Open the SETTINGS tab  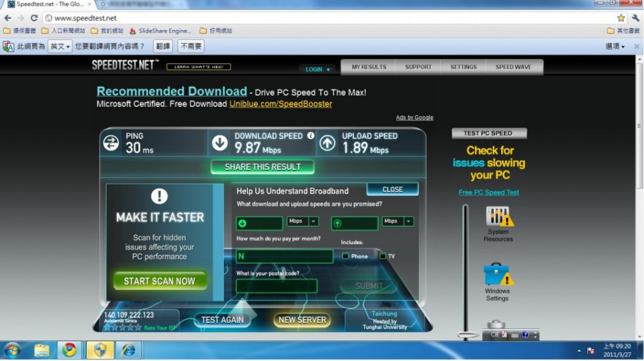click(463, 67)
